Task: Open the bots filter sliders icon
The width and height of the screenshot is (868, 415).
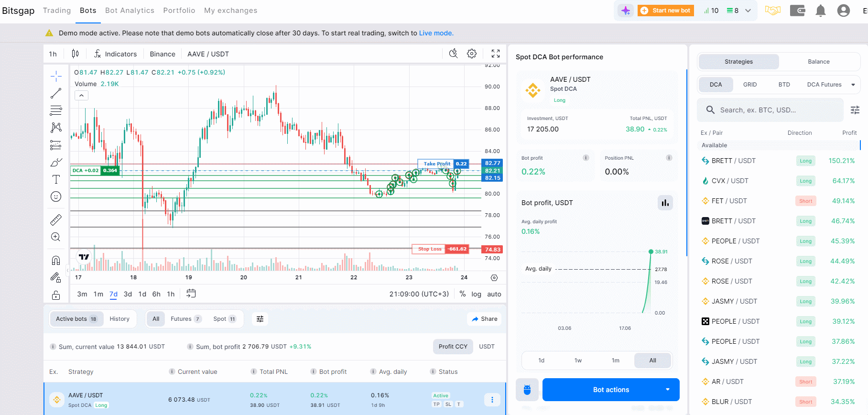Action: point(260,319)
